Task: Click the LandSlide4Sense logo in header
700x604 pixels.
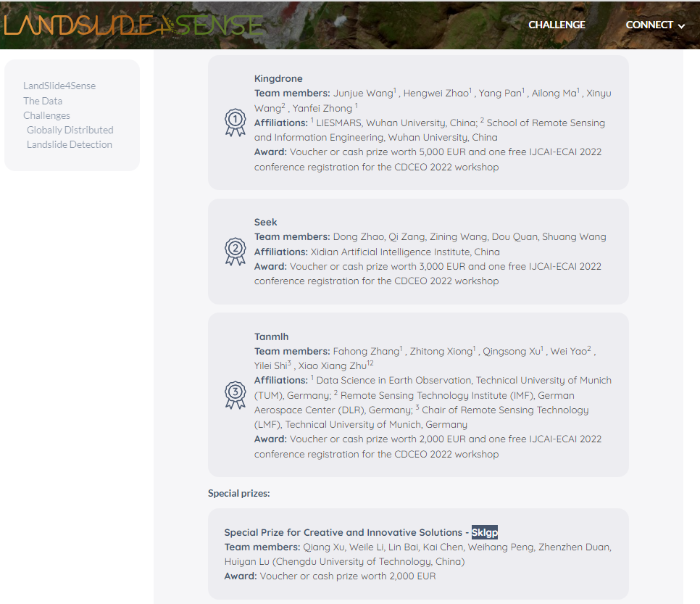Action: pos(134,24)
